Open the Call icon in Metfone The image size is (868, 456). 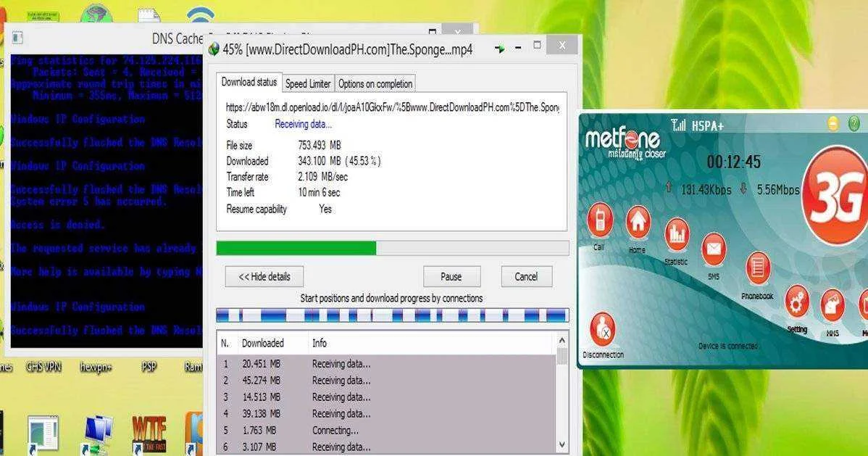coord(599,220)
